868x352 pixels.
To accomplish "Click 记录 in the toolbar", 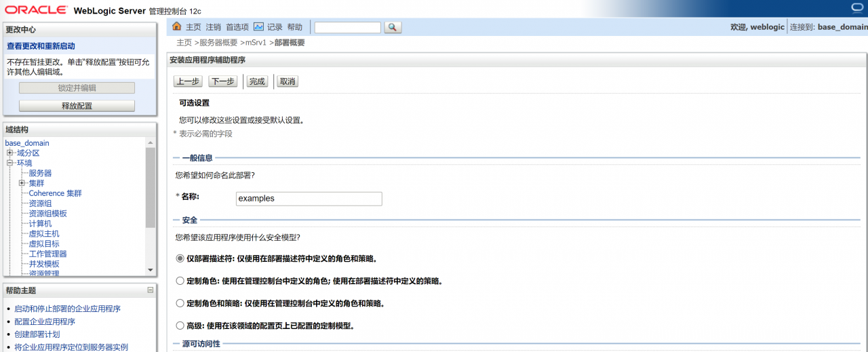I will 275,27.
